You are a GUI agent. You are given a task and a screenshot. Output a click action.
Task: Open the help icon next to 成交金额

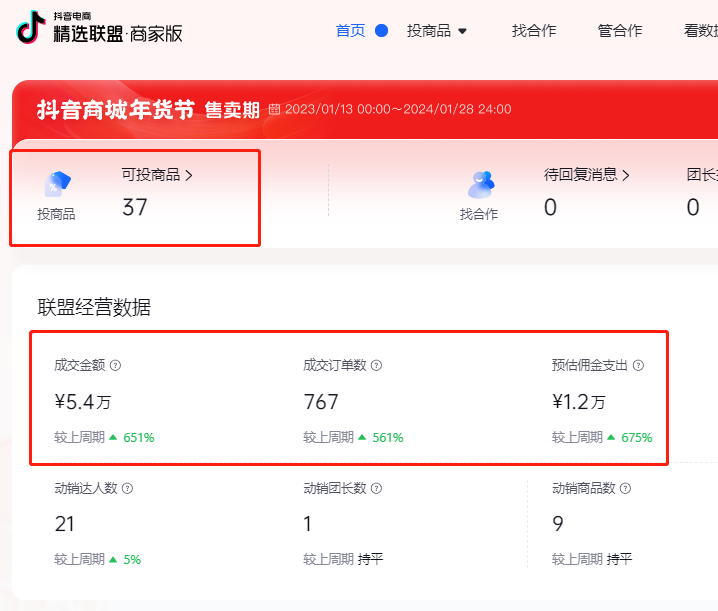[115, 366]
